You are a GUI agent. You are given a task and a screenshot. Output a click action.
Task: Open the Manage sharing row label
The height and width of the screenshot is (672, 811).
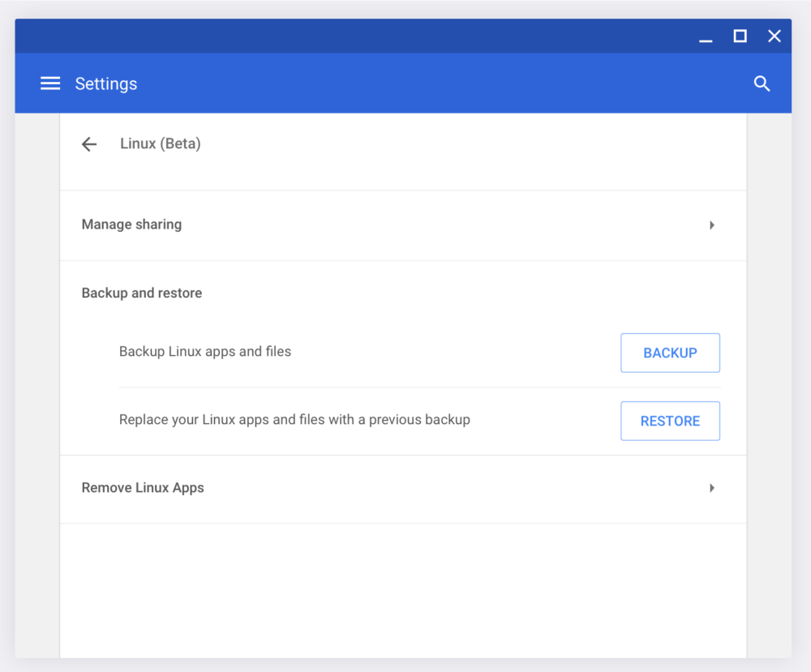coord(132,225)
